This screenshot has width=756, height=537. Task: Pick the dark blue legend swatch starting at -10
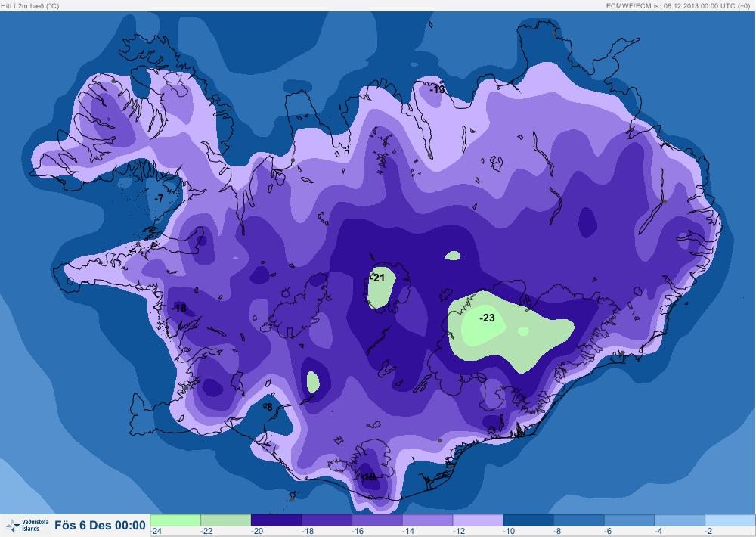(528, 520)
